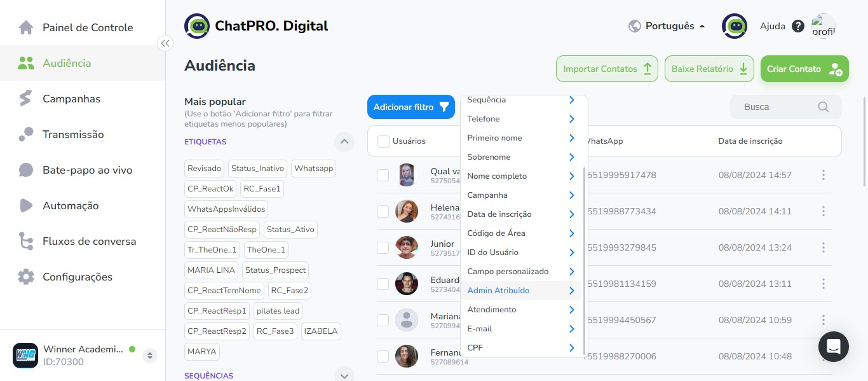Click the Campanhas sidebar icon
The height and width of the screenshot is (381, 868).
click(26, 99)
